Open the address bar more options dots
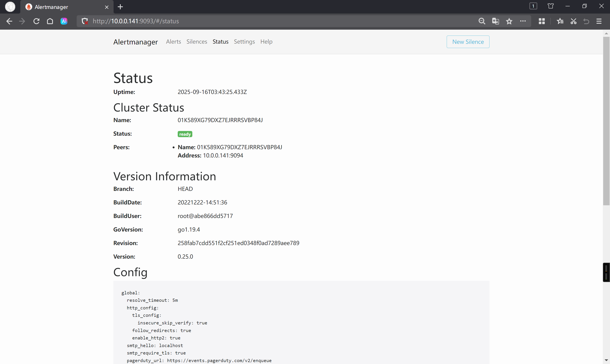This screenshot has width=610, height=364. (x=523, y=21)
